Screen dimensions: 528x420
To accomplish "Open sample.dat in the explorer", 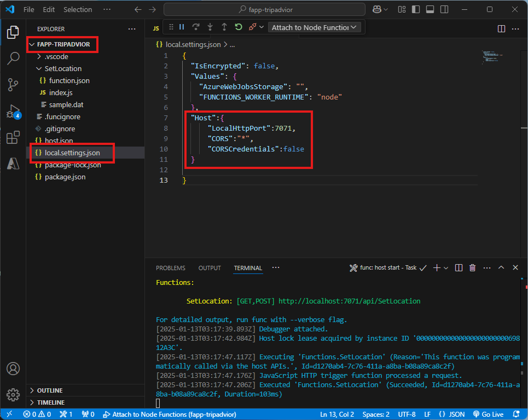I will 66,104.
